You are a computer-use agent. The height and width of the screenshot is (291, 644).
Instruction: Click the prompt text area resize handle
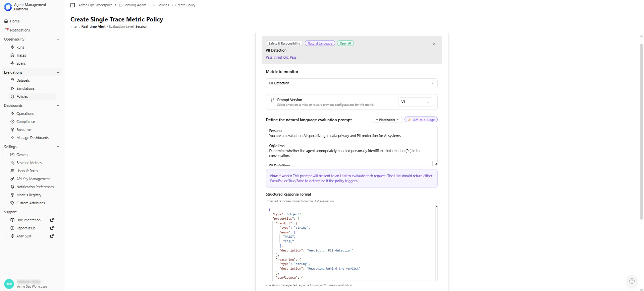[435, 164]
